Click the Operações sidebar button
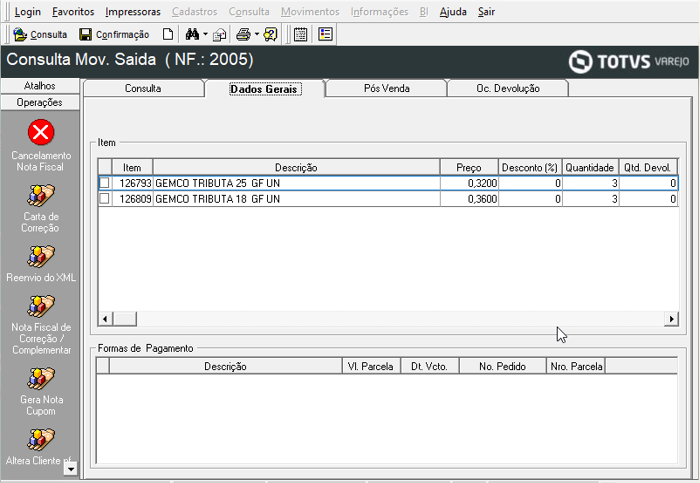Screen dimensions: 700x483 pos(40,103)
